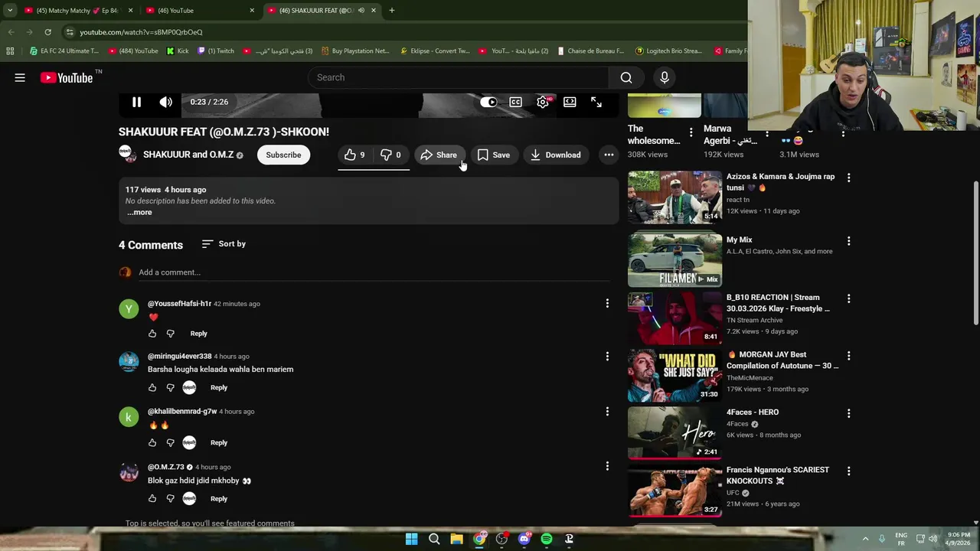Image resolution: width=980 pixels, height=551 pixels.
Task: Open options menu for @miringui4ever338 comment
Action: pos(607,357)
